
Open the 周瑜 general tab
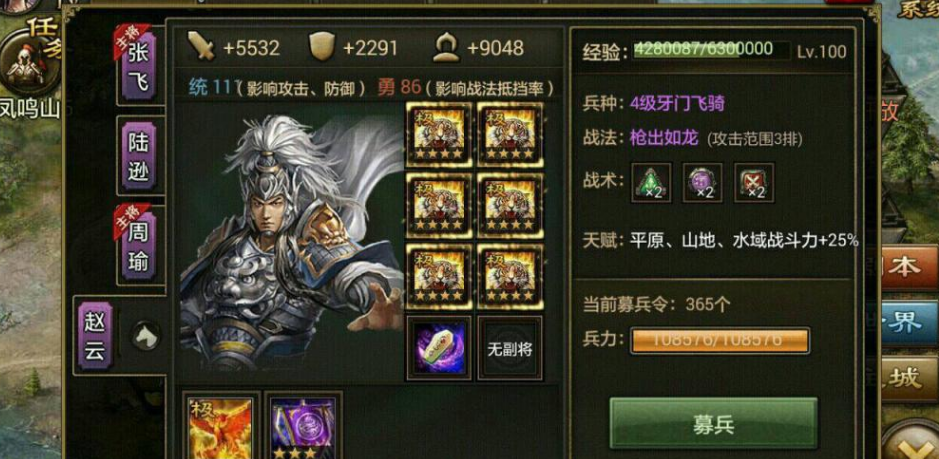click(140, 246)
